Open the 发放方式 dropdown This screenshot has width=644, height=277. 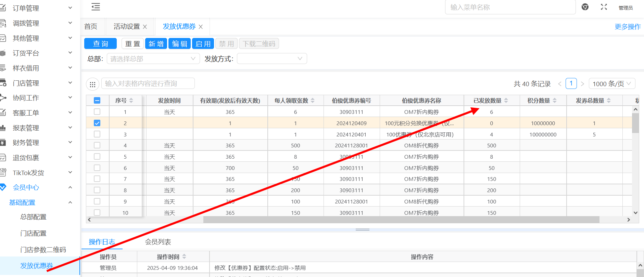click(x=272, y=59)
